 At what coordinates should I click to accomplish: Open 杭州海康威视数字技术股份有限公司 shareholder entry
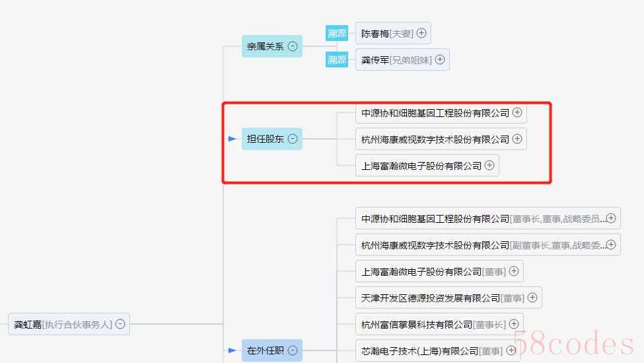441,139
